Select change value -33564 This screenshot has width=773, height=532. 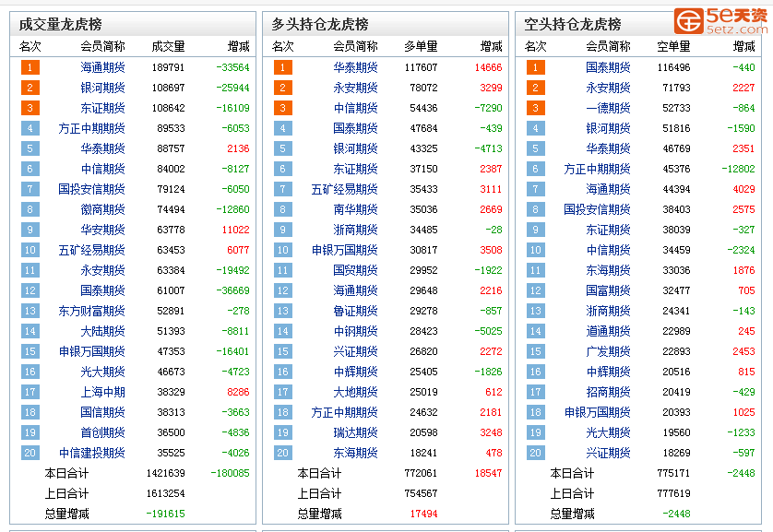[233, 67]
